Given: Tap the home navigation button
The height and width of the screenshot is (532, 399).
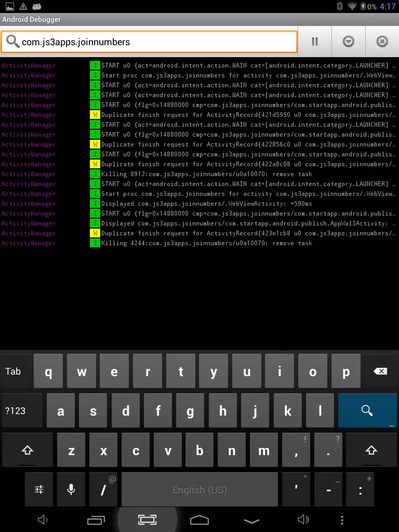Looking at the screenshot, I should pos(199,520).
